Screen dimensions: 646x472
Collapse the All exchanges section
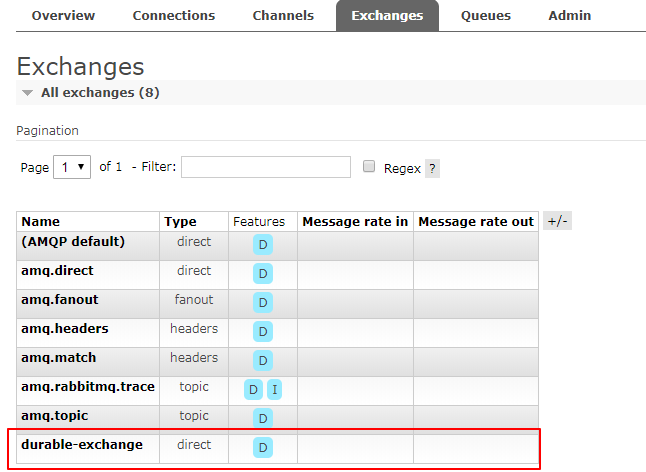click(x=28, y=93)
